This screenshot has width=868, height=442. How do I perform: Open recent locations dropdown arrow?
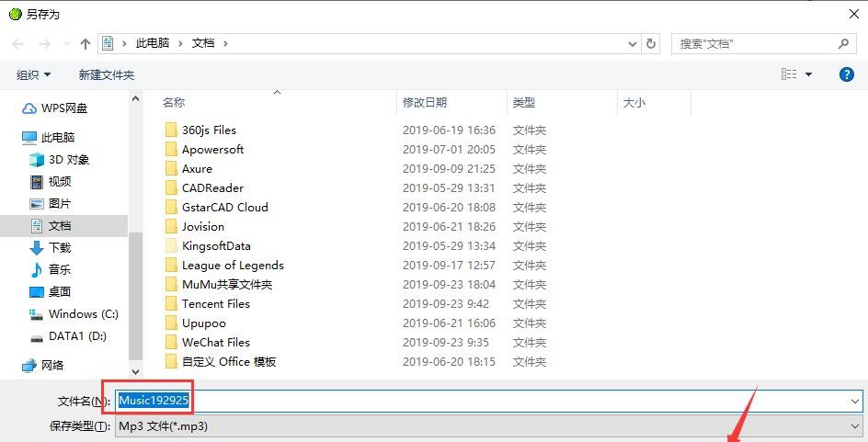[66, 44]
